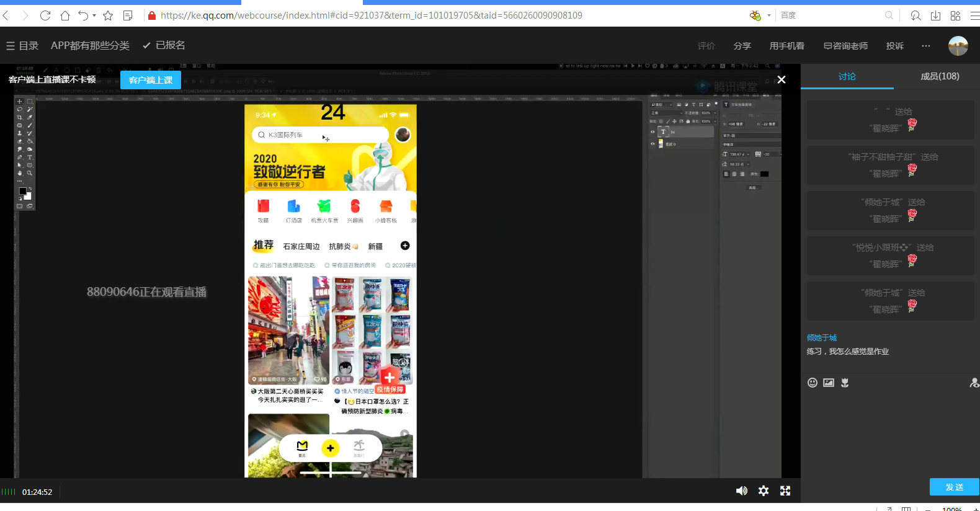Screen dimensions: 980x511
Task: Open the three-dots more options menu
Action: click(925, 46)
